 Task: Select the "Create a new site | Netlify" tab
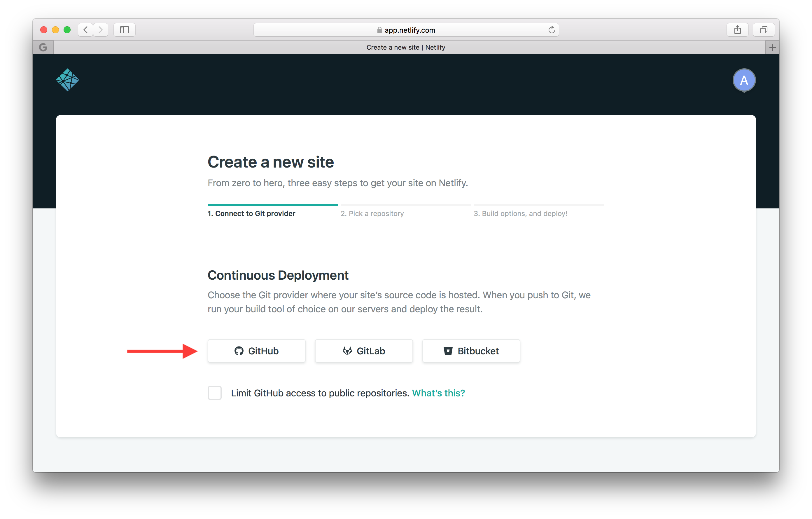406,47
